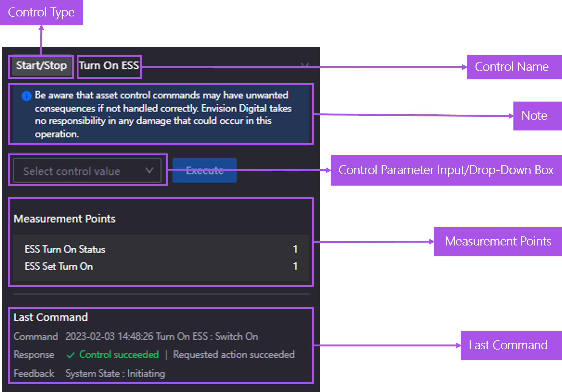
Task: Click the Measurement Points section heading
Action: tap(64, 219)
